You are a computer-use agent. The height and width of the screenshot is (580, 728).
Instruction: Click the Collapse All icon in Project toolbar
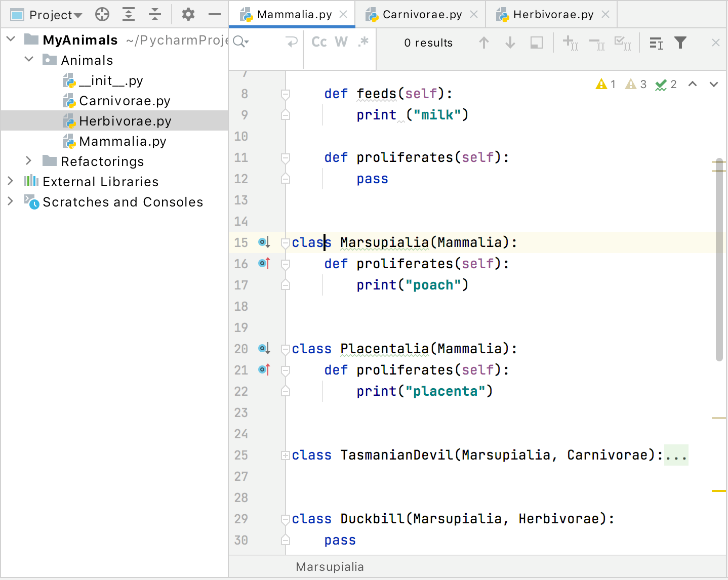click(155, 15)
